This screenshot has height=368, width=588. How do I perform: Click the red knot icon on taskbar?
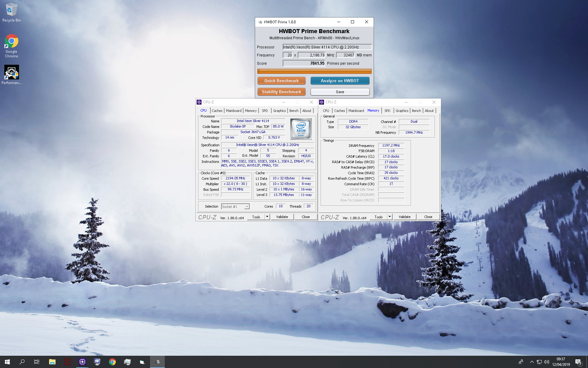click(67, 362)
